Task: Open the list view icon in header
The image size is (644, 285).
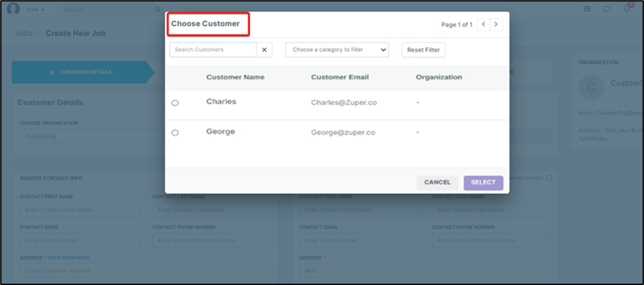Action: pyautogui.click(x=587, y=9)
